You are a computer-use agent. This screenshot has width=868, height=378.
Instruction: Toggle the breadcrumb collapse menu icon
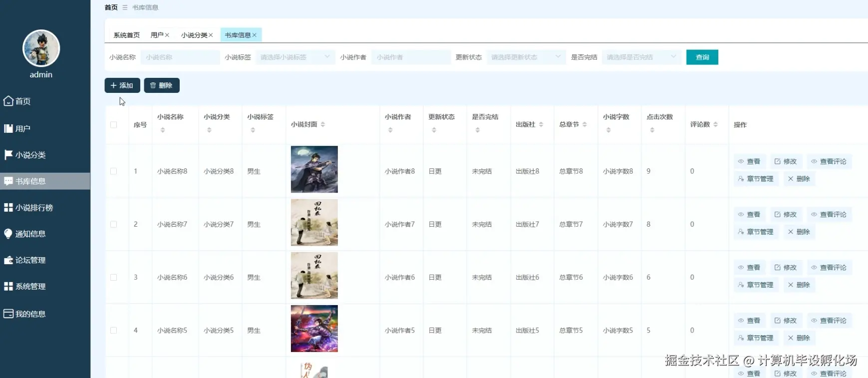click(125, 7)
